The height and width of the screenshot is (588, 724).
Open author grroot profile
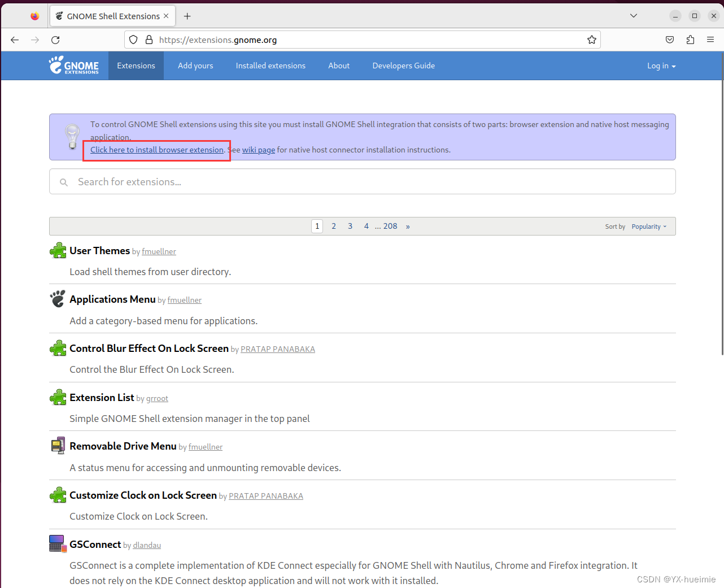pyautogui.click(x=157, y=399)
